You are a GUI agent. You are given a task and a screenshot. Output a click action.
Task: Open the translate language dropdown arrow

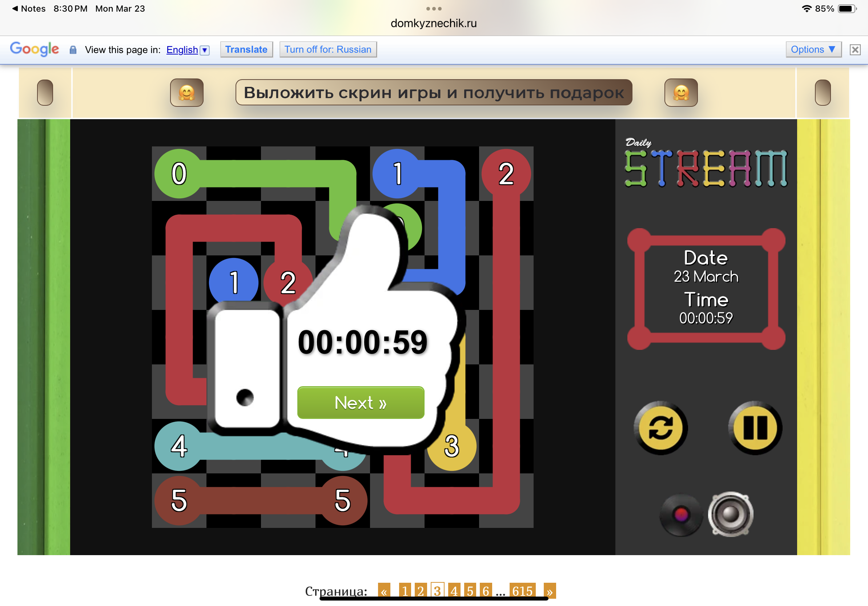click(x=205, y=50)
